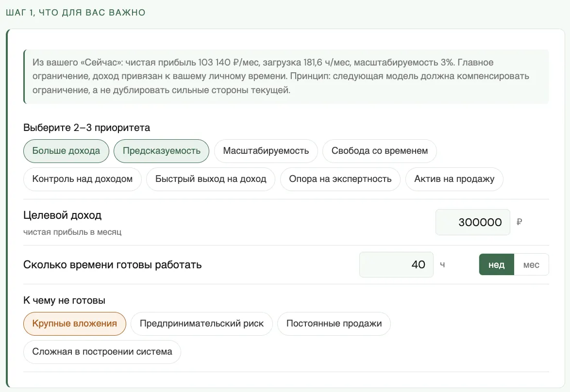Deselect the «Крупные вложения» chip
570x392 pixels.
point(74,324)
